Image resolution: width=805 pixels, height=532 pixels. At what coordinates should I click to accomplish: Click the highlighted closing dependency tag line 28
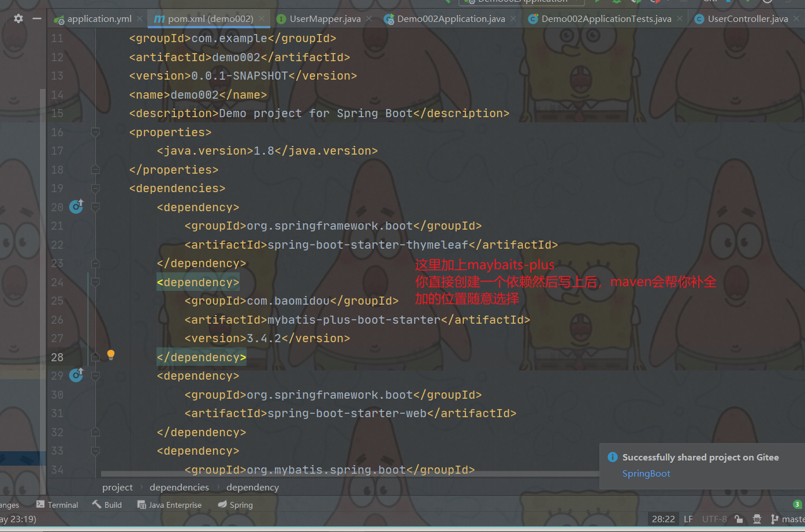pyautogui.click(x=202, y=357)
